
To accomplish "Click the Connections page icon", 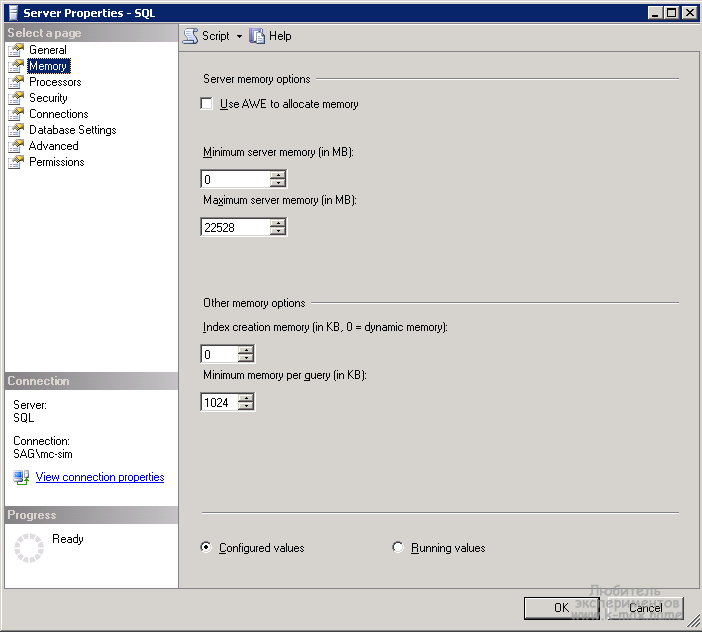I will coord(16,114).
